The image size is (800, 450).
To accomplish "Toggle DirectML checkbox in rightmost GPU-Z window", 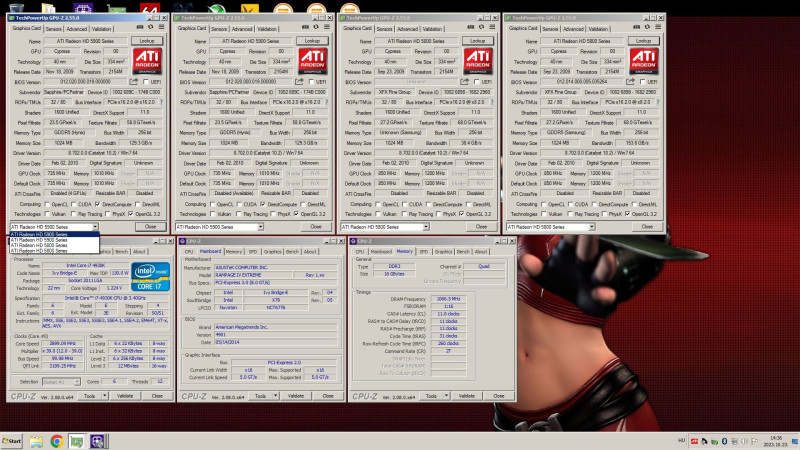I will click(x=634, y=204).
